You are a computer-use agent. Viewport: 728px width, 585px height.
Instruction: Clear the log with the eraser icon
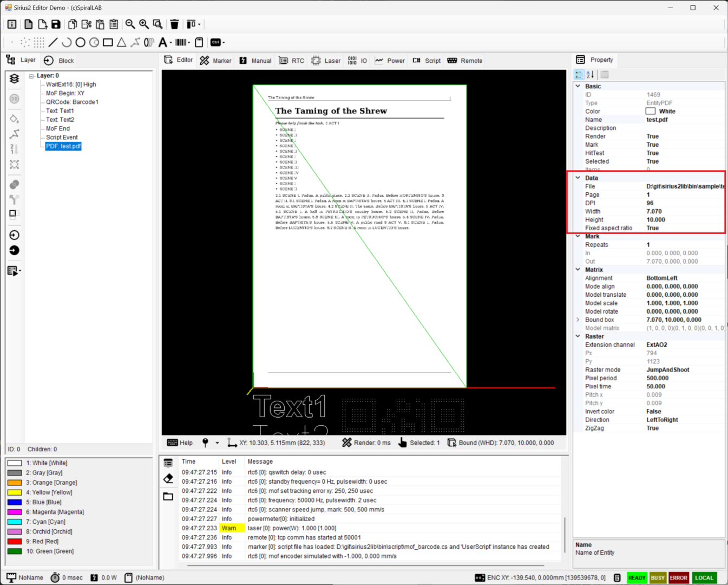pyautogui.click(x=168, y=479)
